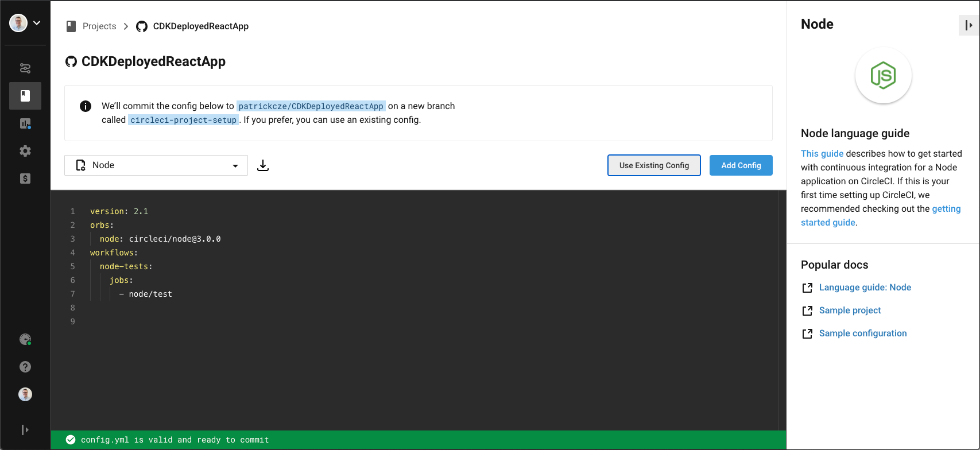Click GitHub icon in the breadcrumb
980x450 pixels.
point(142,26)
